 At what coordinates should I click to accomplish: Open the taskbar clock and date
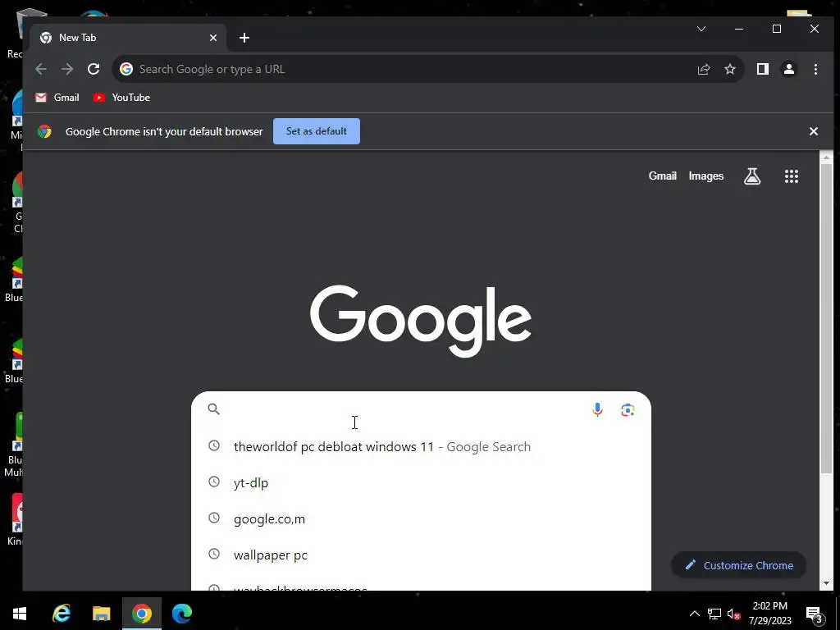coord(769,614)
